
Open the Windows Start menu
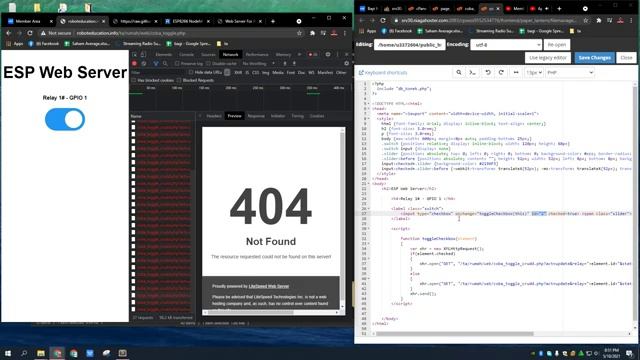7,353
